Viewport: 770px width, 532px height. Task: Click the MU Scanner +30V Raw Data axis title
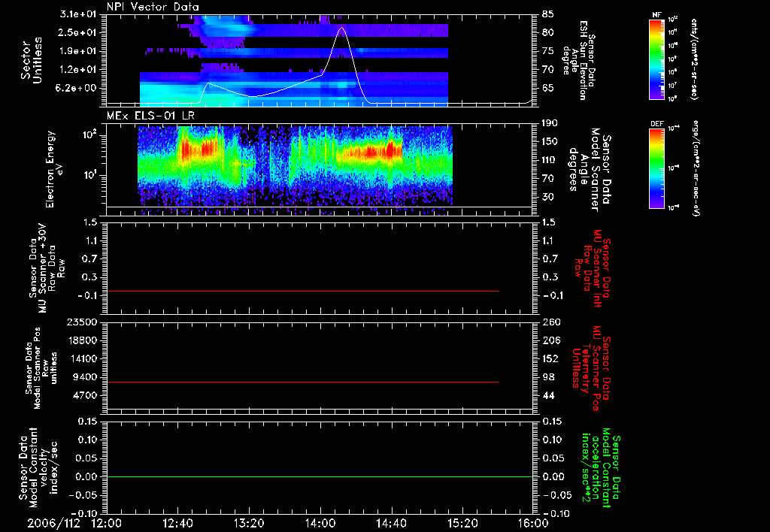coord(47,268)
